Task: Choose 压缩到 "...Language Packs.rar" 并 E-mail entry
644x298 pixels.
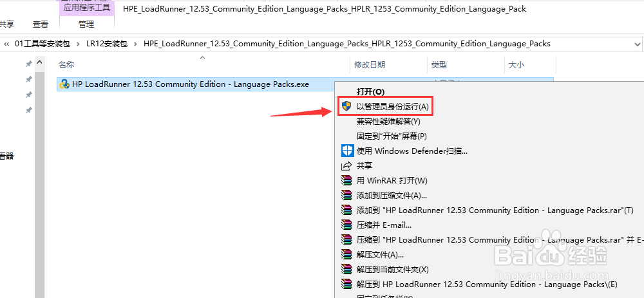Action: pos(500,239)
